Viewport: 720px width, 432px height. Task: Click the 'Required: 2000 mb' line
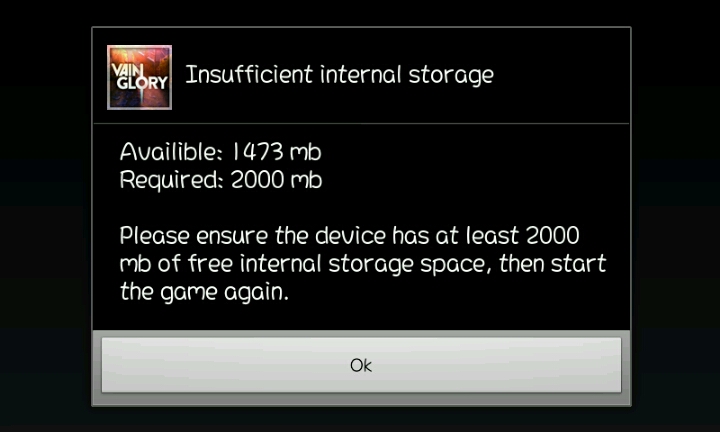click(x=221, y=180)
